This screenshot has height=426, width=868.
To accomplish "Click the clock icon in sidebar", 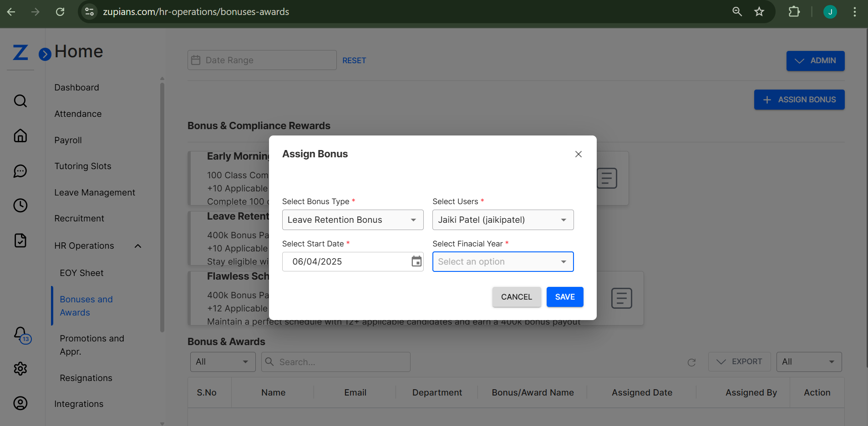I will pyautogui.click(x=20, y=205).
